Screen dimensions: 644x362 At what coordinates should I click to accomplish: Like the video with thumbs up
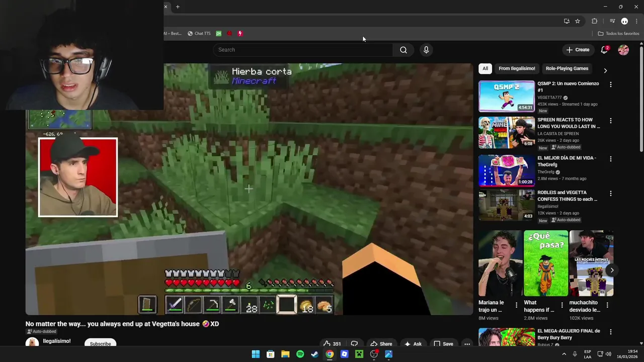[x=332, y=344]
